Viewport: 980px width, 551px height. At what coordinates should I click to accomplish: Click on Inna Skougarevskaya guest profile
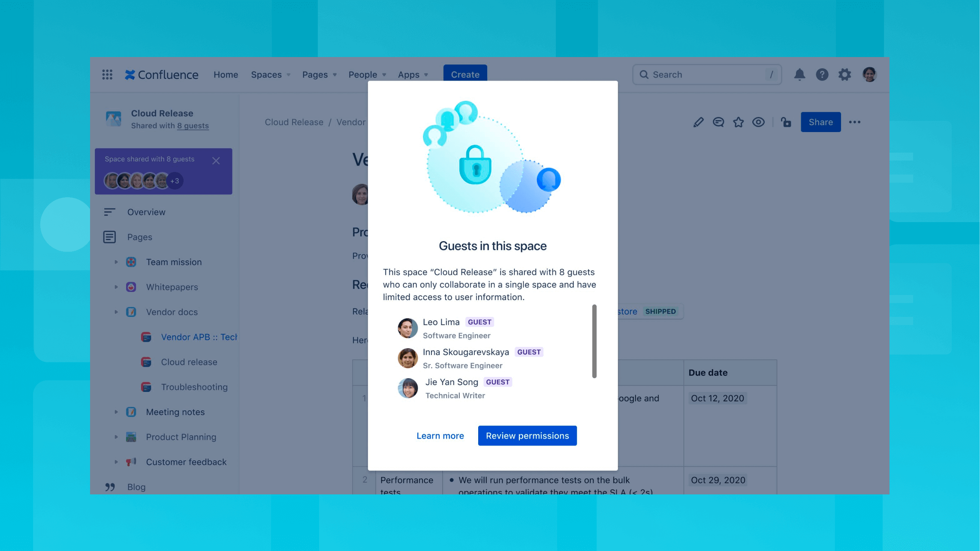[x=407, y=357]
